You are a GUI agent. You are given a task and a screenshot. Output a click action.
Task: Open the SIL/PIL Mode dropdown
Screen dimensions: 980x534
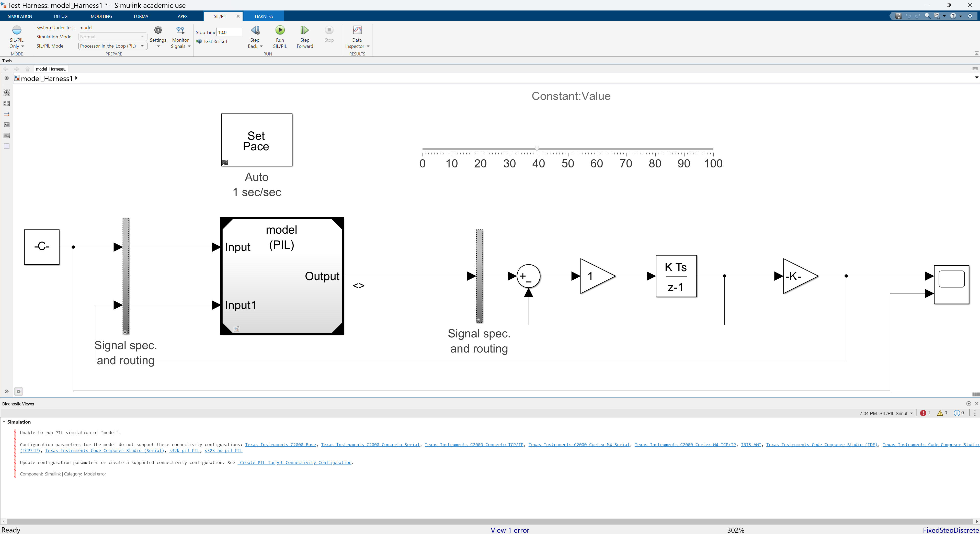(113, 46)
